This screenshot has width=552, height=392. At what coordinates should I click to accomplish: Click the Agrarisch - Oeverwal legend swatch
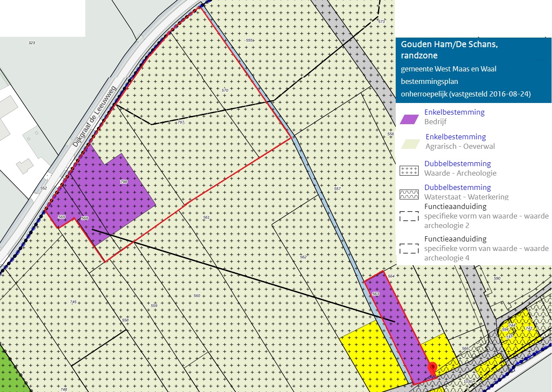(409, 144)
